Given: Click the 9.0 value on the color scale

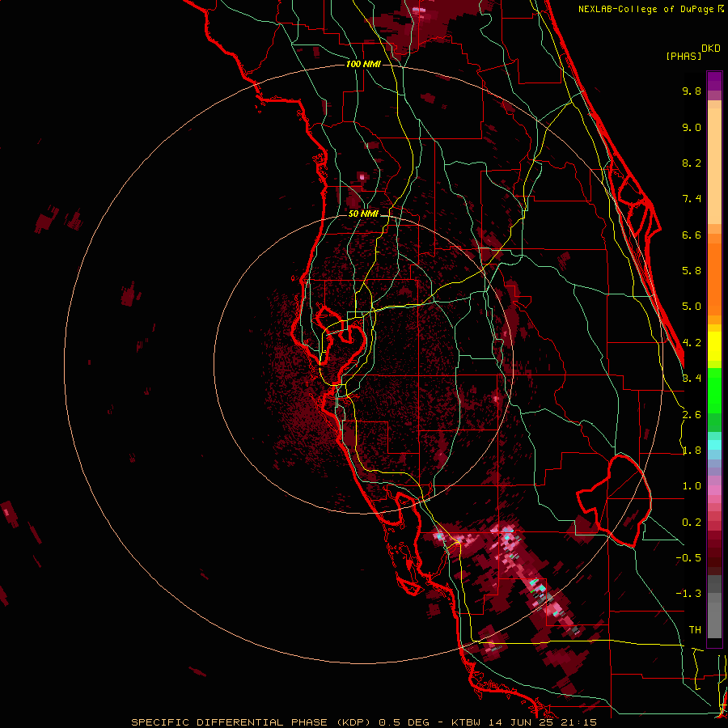Looking at the screenshot, I should 692,127.
